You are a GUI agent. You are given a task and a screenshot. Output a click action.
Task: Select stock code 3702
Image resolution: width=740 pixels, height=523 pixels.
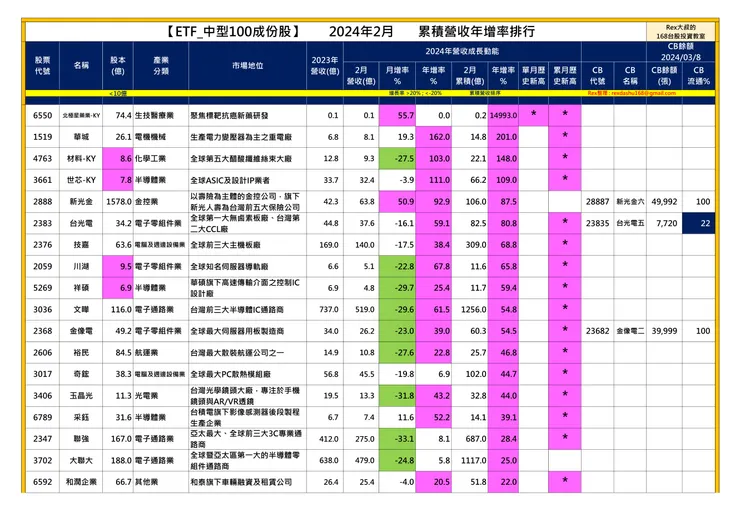pos(42,460)
